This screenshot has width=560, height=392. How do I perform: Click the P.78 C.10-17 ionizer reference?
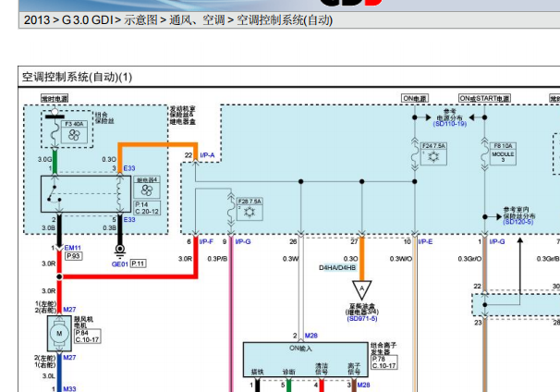click(x=383, y=362)
